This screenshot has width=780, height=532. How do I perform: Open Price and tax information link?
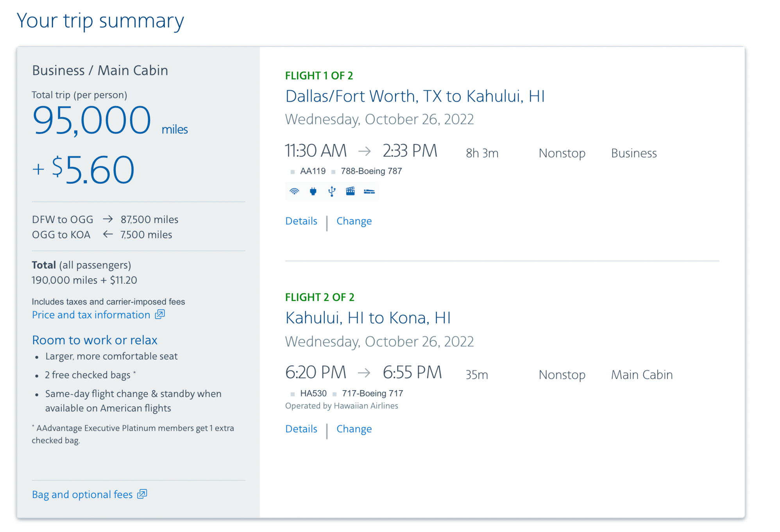point(91,315)
